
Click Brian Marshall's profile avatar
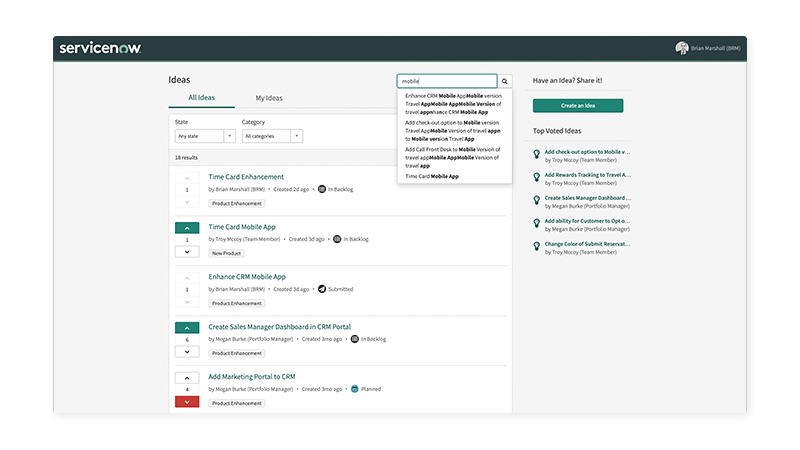(x=681, y=48)
